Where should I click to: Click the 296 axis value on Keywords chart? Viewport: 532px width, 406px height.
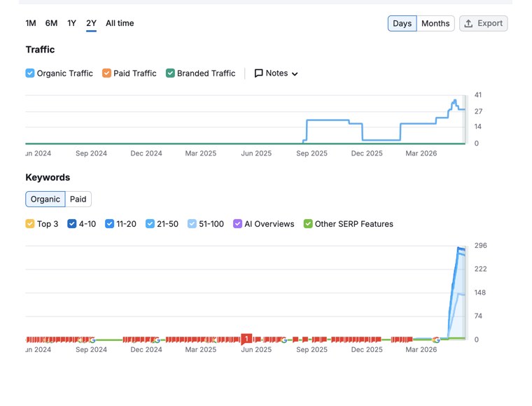click(480, 245)
